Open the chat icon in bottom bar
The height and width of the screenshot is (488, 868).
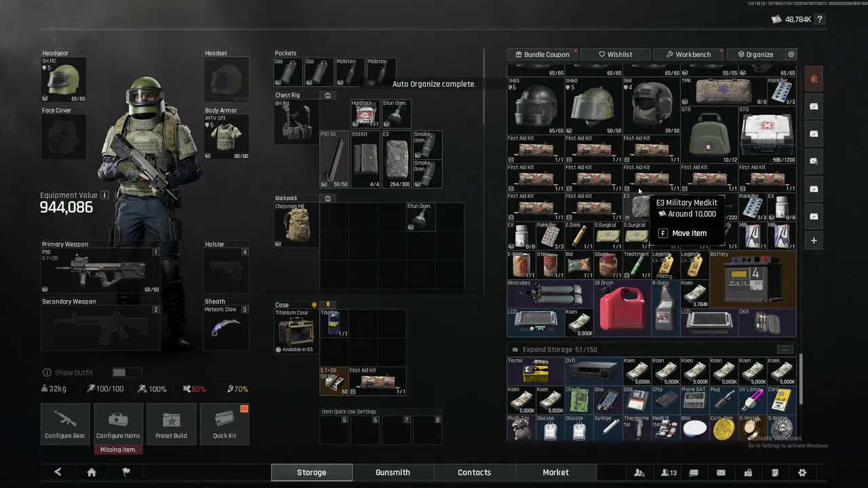pyautogui.click(x=694, y=472)
